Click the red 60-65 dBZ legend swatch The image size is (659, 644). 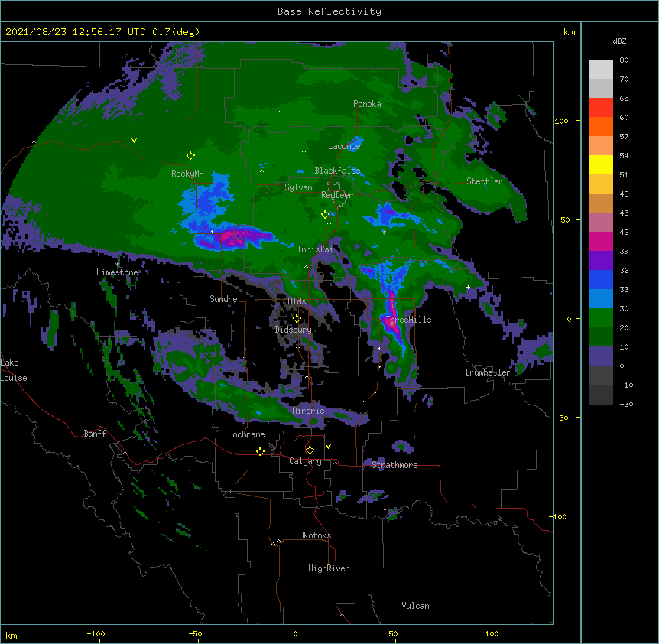coord(601,107)
